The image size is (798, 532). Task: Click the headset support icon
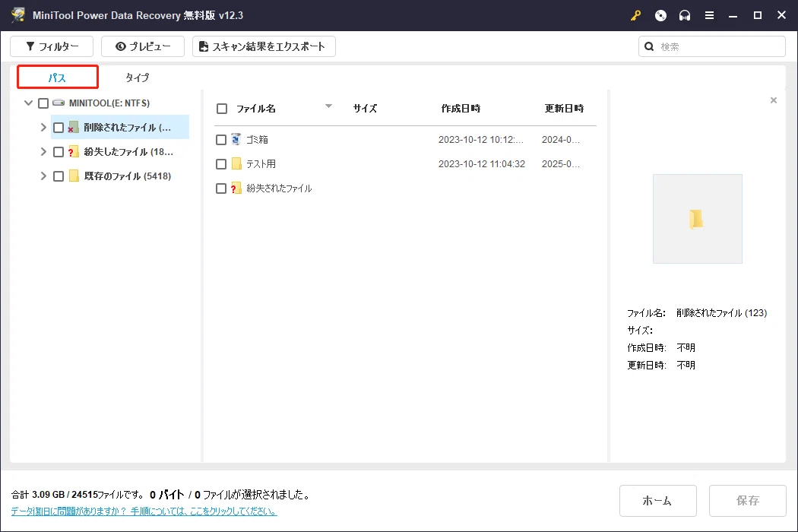pyautogui.click(x=685, y=15)
